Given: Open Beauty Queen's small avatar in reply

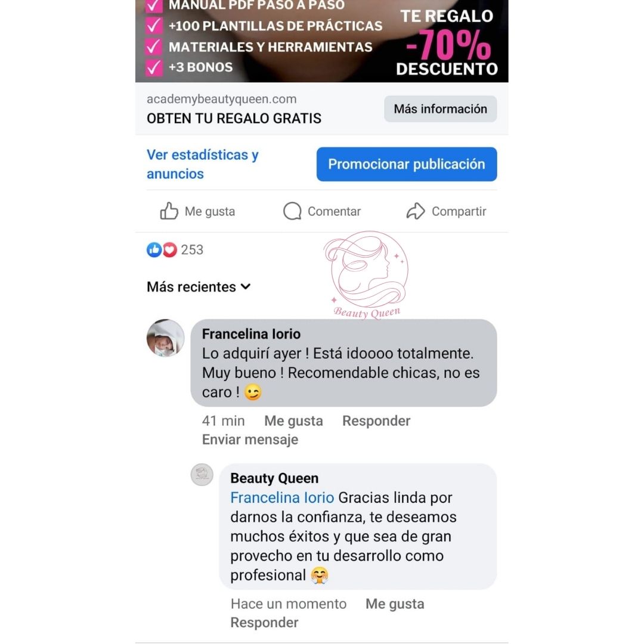Looking at the screenshot, I should 202,475.
